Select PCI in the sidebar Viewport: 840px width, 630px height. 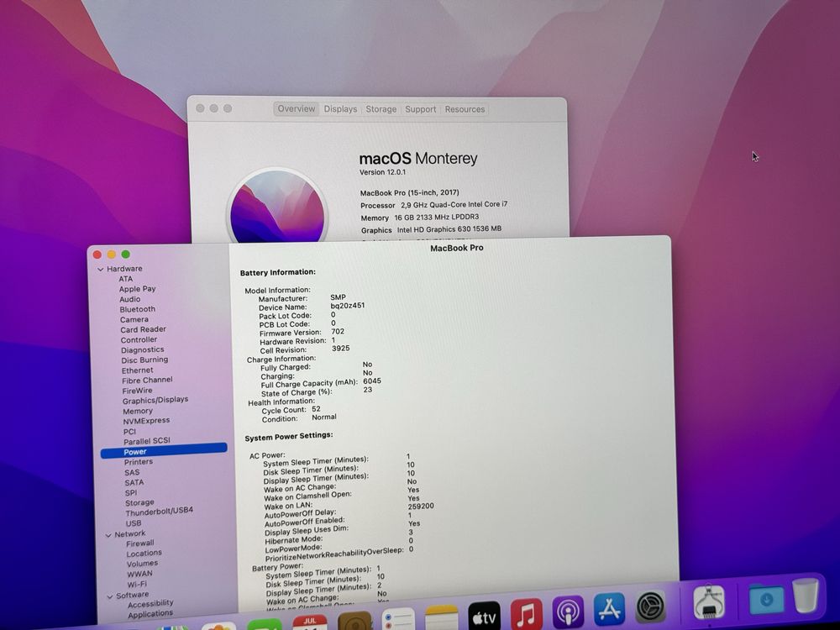tap(129, 431)
